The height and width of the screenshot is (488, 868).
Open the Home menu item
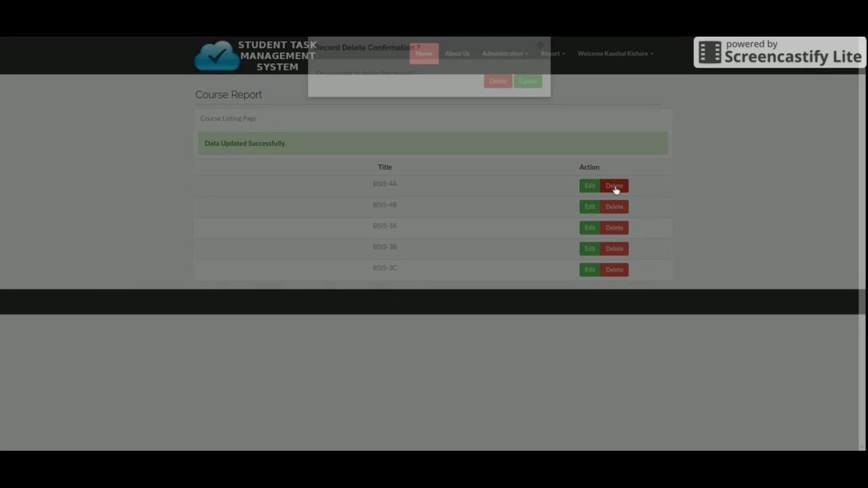(x=424, y=54)
